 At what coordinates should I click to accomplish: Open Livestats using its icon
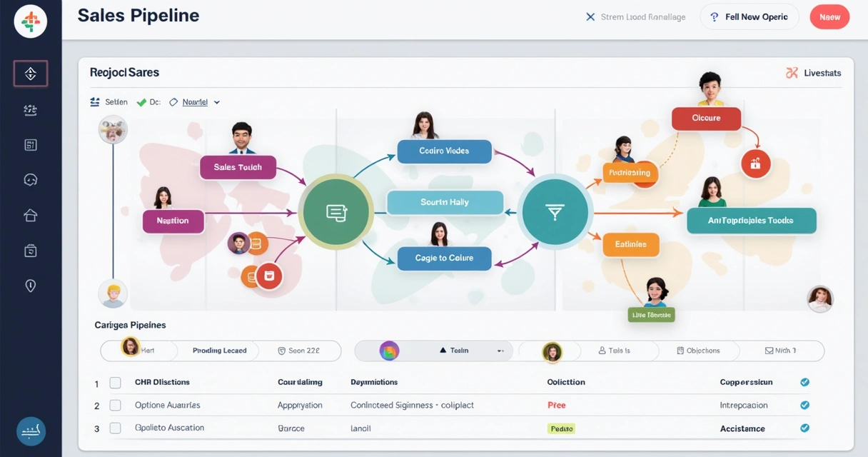point(791,73)
